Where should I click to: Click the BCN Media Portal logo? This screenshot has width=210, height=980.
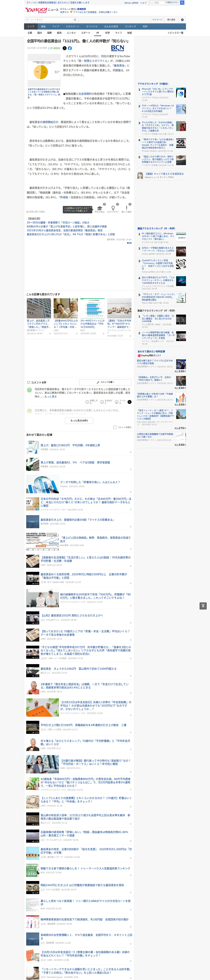tap(117, 48)
